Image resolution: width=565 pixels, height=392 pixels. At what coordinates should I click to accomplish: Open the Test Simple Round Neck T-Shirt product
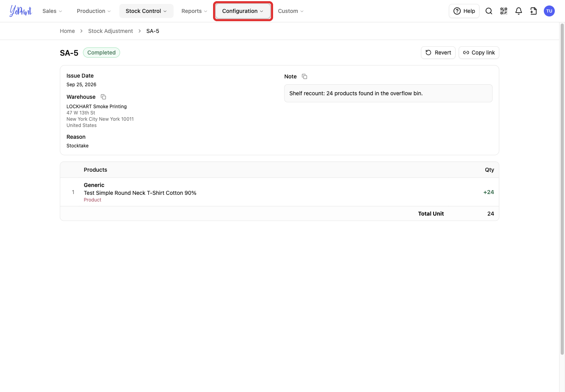click(x=140, y=193)
